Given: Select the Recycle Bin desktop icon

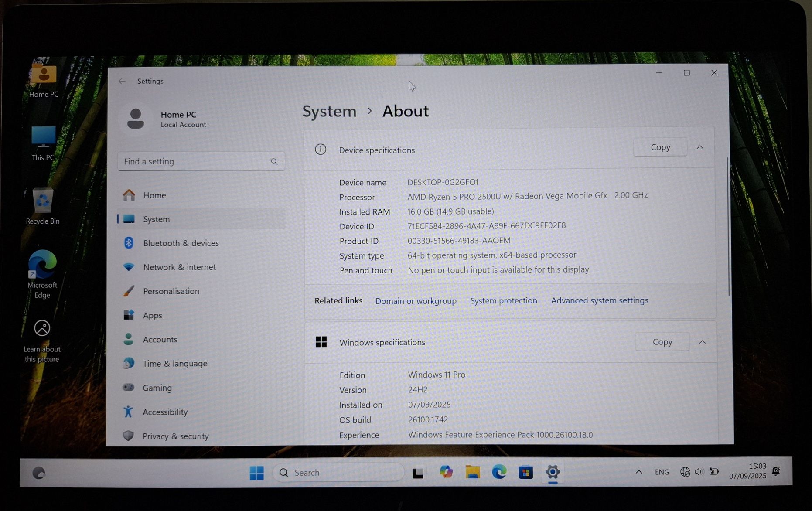Looking at the screenshot, I should coord(43,201).
